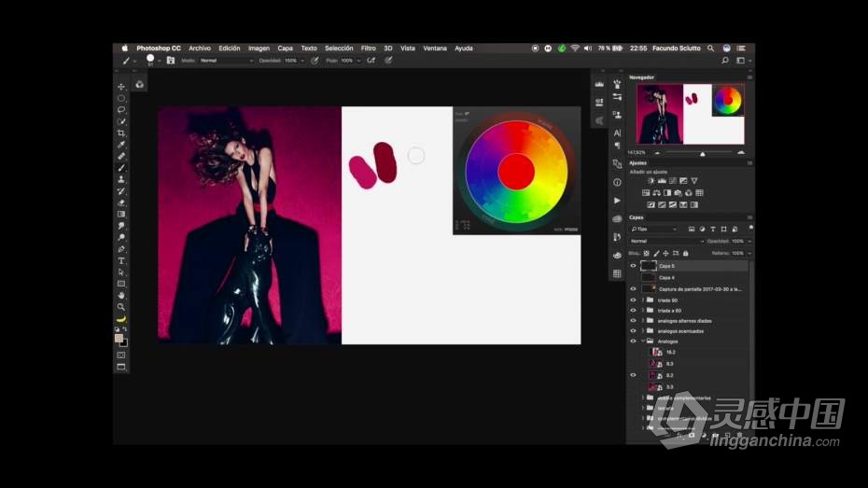
Task: Select the analogos alternos group name
Action: [x=684, y=321]
